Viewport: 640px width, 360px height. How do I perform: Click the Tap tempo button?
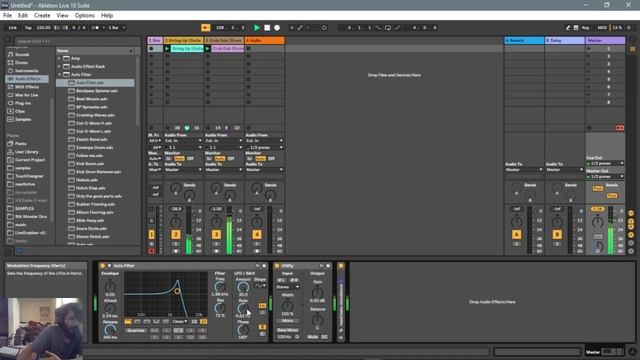pos(28,28)
